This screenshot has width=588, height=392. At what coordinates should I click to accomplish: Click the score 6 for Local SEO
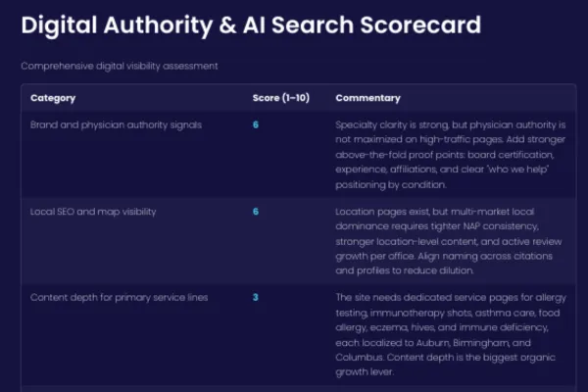(256, 212)
